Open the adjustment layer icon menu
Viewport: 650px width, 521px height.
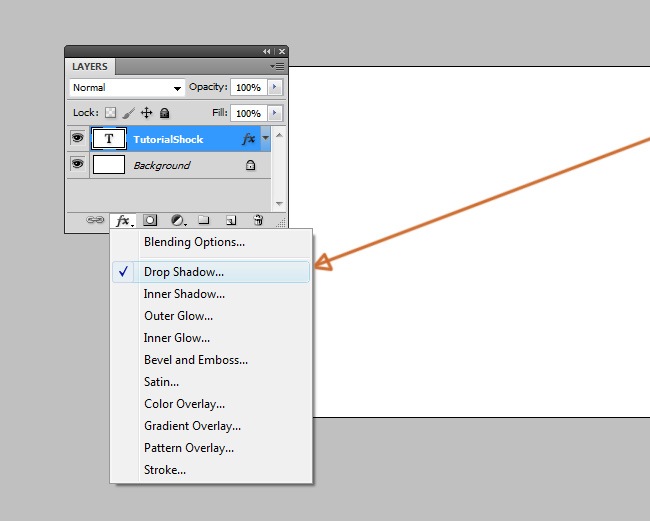coord(177,220)
